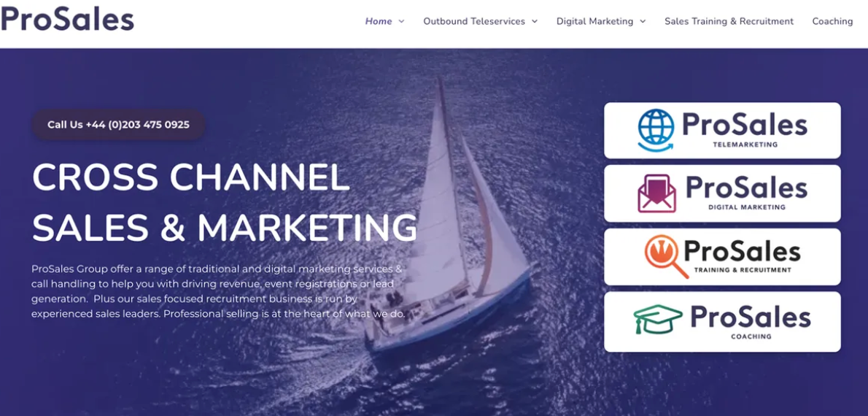
Task: Click the graduation cap icon on Coaching card
Action: pos(658,320)
